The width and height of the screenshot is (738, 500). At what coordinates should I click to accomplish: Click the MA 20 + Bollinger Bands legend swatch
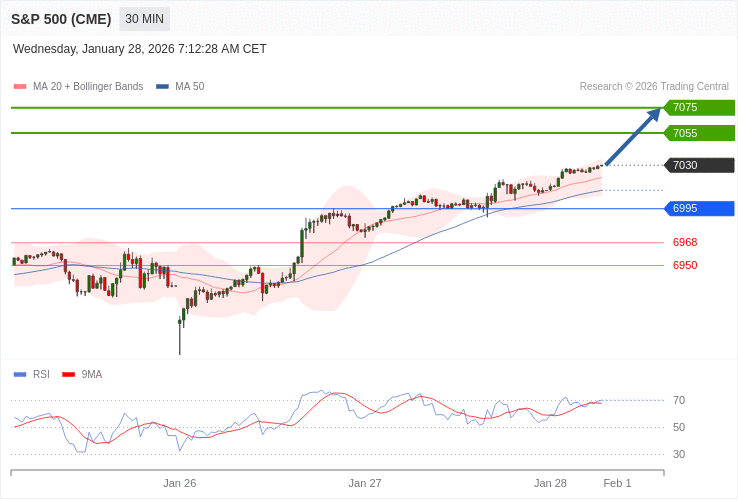(20, 87)
